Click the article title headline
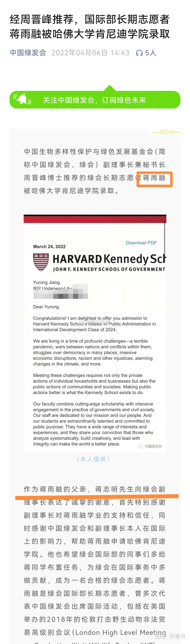 click(90, 27)
